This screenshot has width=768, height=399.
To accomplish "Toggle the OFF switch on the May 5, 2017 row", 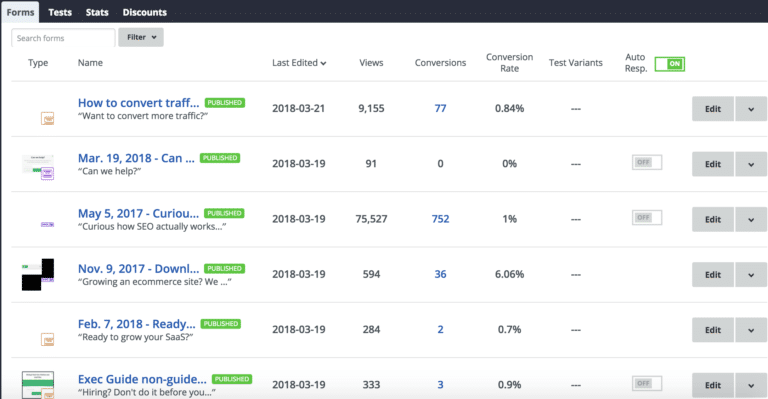I will pos(647,217).
